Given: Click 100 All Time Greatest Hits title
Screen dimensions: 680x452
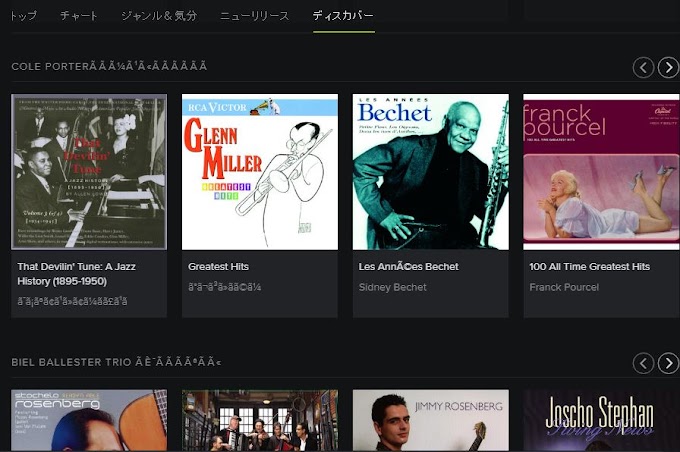Looking at the screenshot, I should 589,267.
